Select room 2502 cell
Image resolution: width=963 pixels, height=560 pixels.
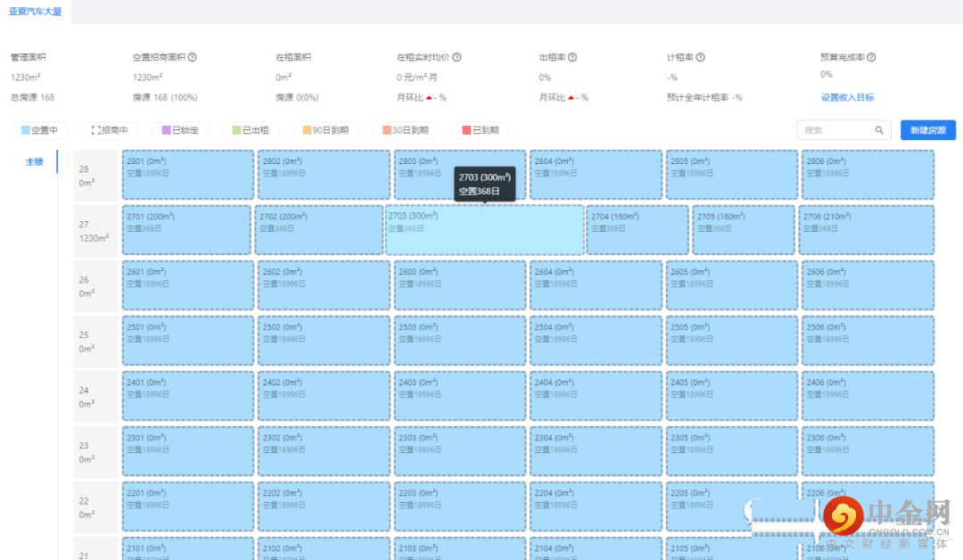tap(324, 341)
